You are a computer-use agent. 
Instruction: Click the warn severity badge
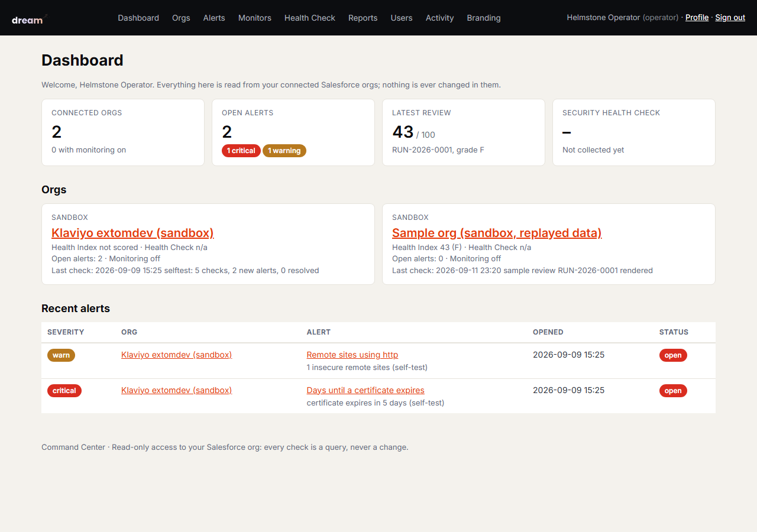click(61, 355)
